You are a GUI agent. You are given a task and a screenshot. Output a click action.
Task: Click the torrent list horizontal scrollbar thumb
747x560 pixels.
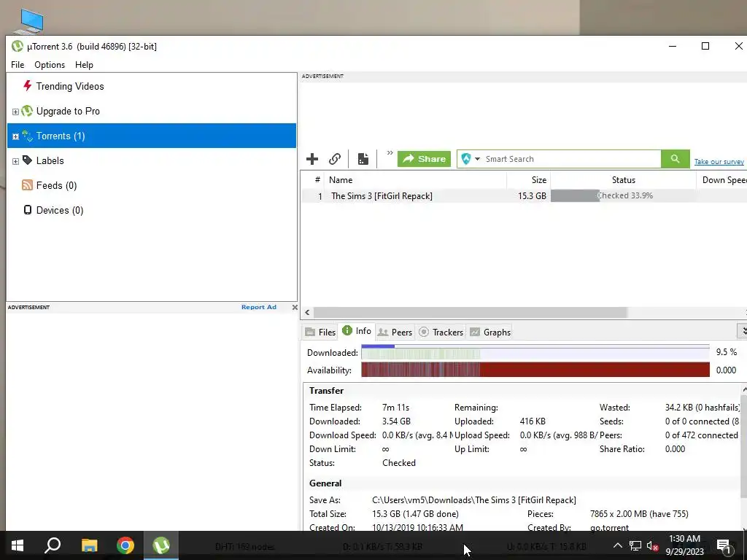pyautogui.click(x=471, y=312)
